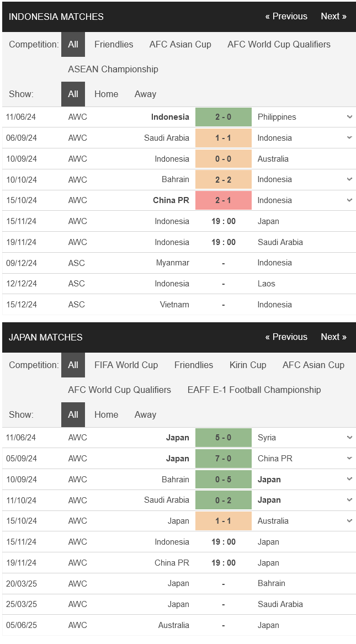Select Kirin Cup competition filter
This screenshot has width=356, height=644.
(x=248, y=365)
